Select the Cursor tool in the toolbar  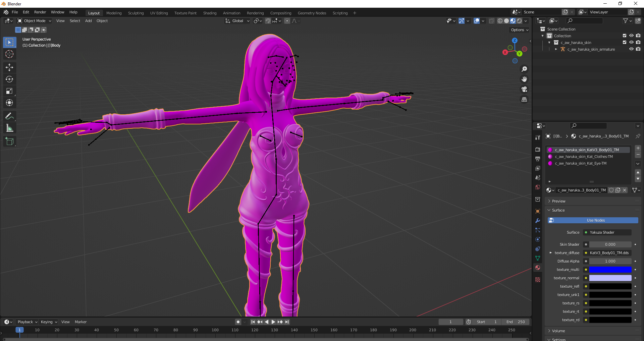[9, 54]
